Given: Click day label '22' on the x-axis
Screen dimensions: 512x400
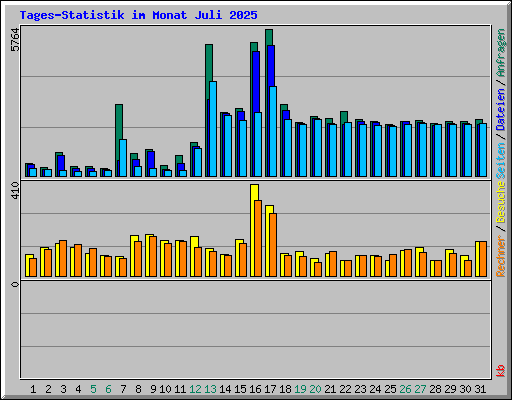Looking at the screenshot, I should coord(345,389).
